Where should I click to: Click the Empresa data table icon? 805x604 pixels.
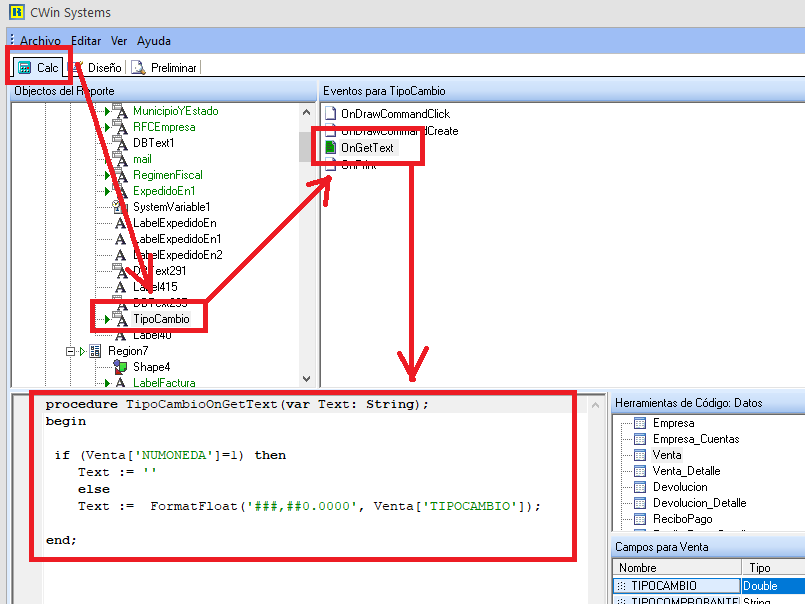640,423
